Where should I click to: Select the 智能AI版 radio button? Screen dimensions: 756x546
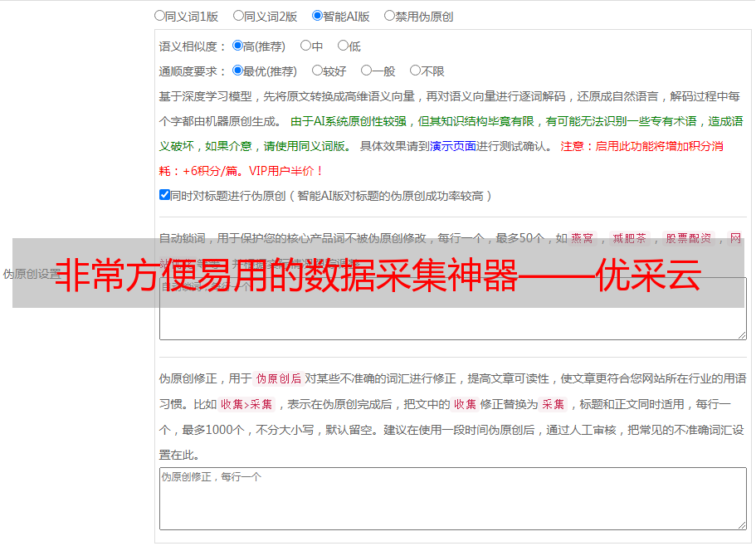coord(317,16)
